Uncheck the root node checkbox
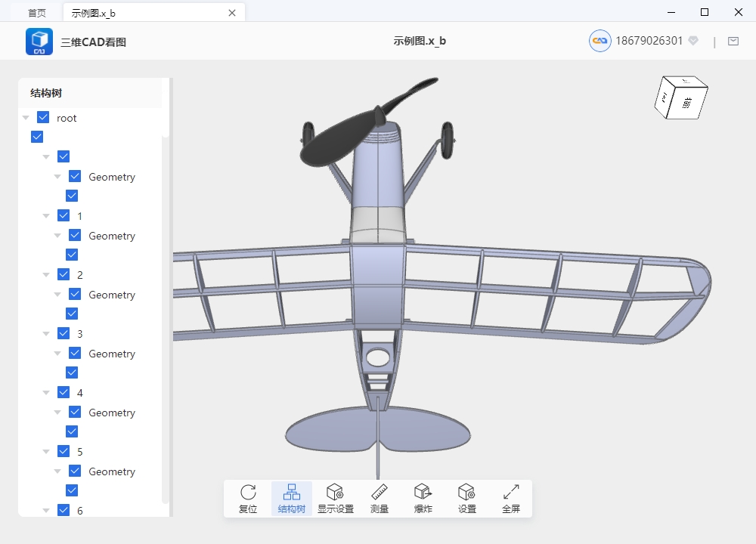 point(43,118)
